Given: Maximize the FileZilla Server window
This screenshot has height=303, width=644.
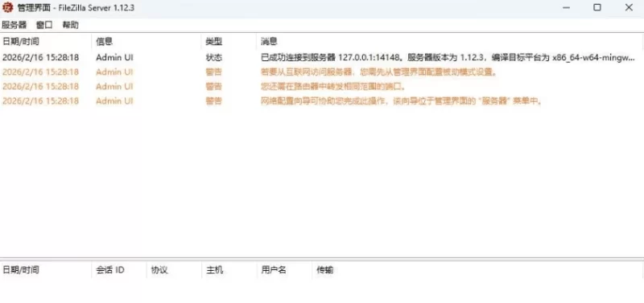Looking at the screenshot, I should pos(597,7).
